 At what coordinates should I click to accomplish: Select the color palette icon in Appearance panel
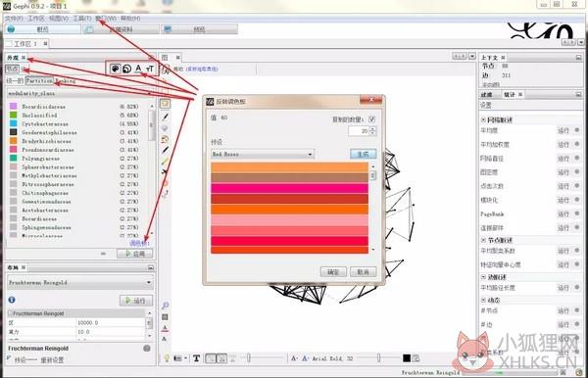[115, 69]
